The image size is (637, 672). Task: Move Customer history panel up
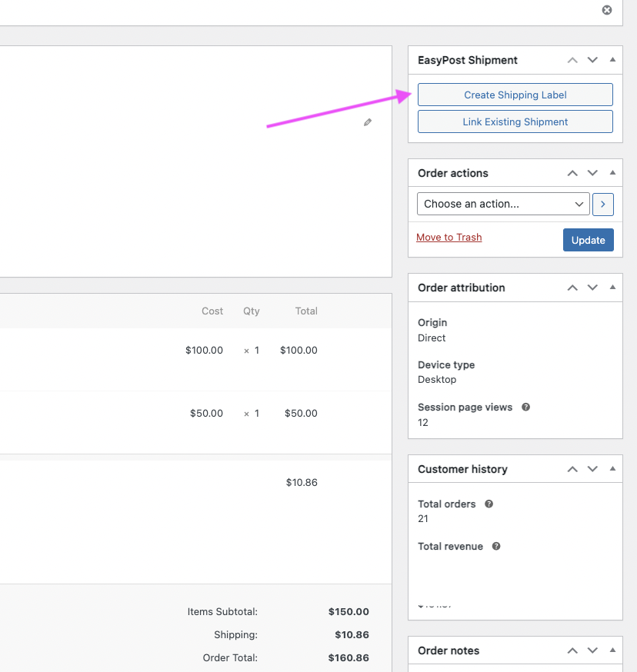[572, 469]
